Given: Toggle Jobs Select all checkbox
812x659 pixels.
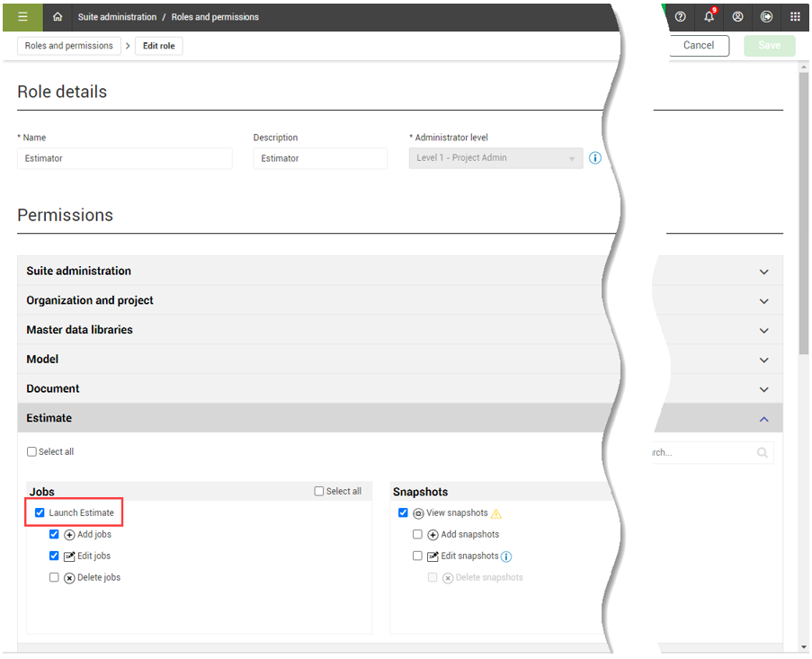Looking at the screenshot, I should [319, 492].
